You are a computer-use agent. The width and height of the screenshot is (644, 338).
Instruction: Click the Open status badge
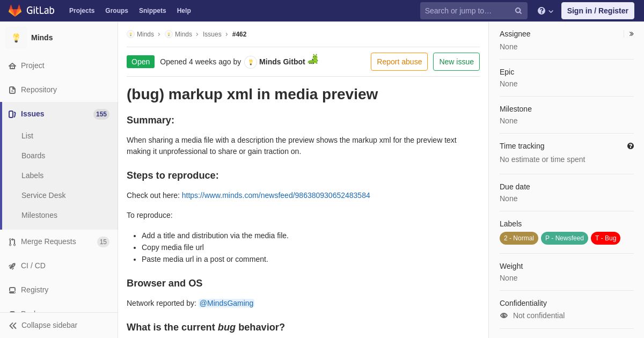click(141, 62)
